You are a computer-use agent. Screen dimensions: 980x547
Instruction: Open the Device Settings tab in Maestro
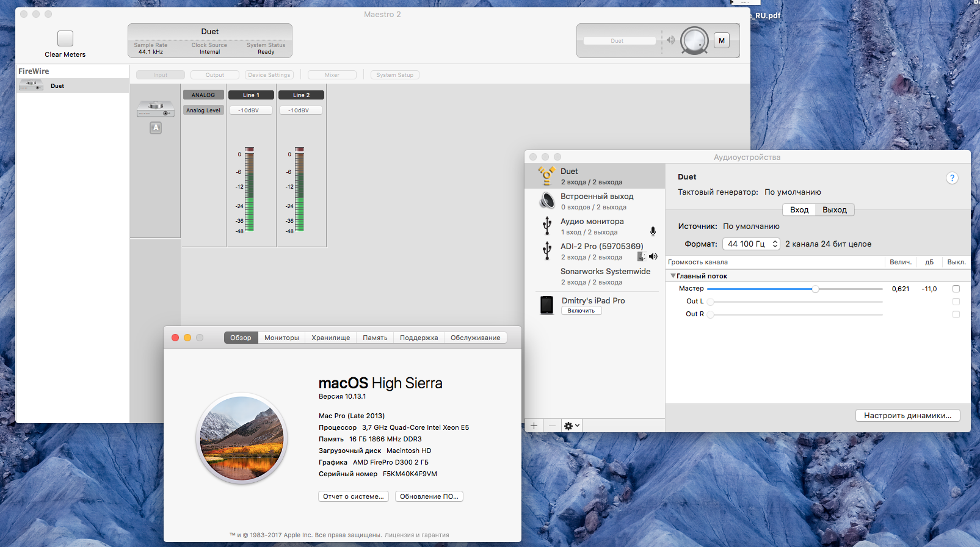tap(269, 75)
